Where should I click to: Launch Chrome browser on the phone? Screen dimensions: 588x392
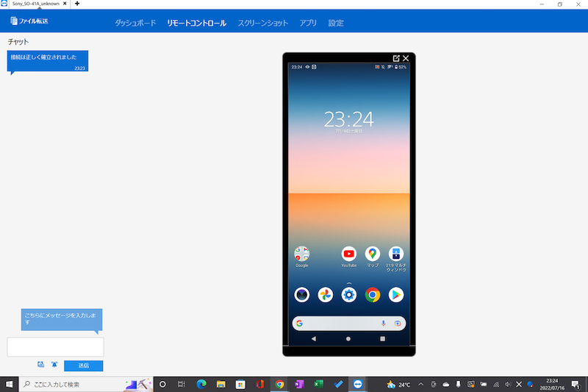(373, 295)
